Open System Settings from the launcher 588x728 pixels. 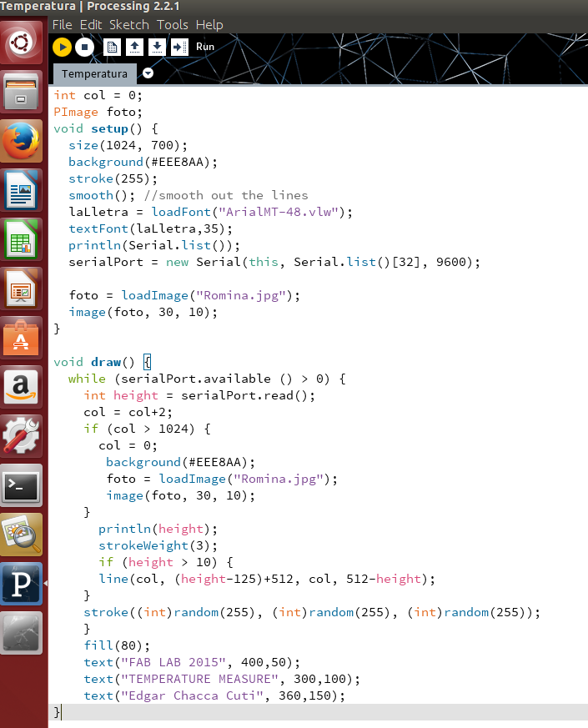22,436
